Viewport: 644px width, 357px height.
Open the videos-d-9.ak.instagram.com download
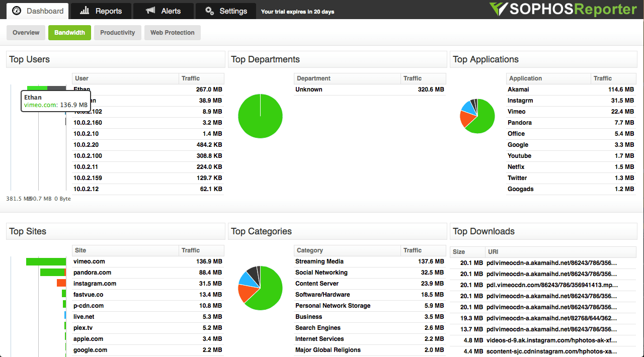tap(552, 340)
